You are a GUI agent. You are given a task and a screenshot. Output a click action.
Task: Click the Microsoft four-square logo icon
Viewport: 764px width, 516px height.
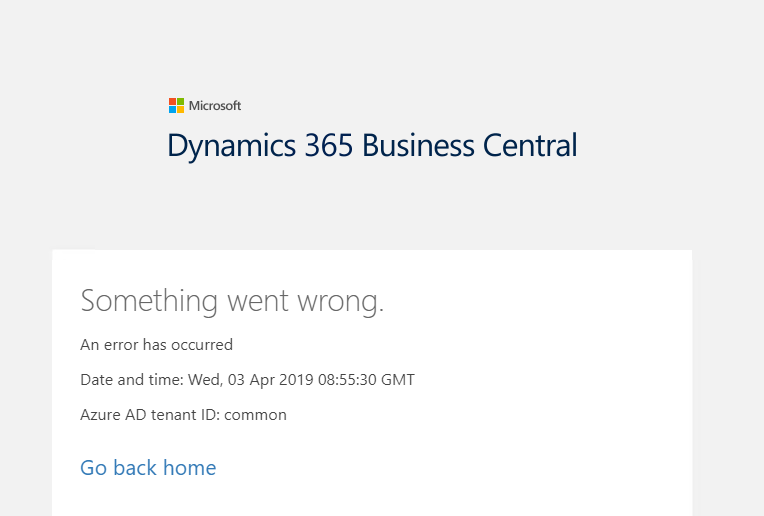pos(176,105)
